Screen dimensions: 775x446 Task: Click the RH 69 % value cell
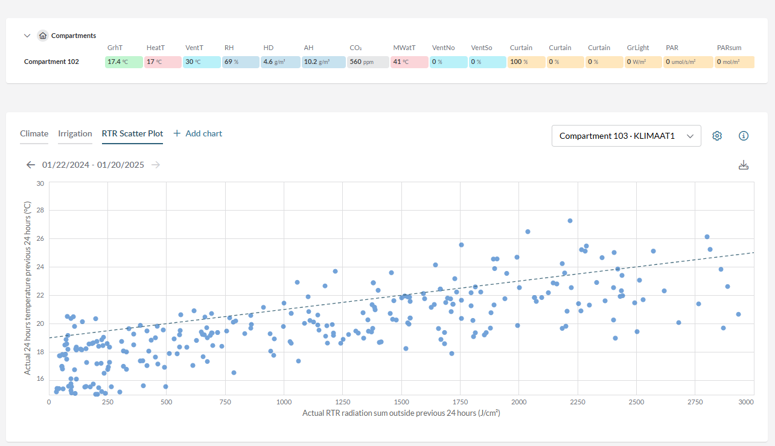tap(240, 62)
